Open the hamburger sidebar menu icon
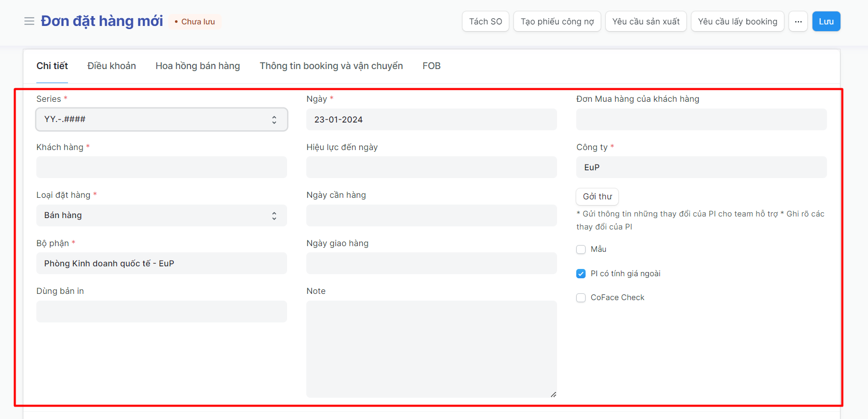This screenshot has width=868, height=419. [x=29, y=21]
